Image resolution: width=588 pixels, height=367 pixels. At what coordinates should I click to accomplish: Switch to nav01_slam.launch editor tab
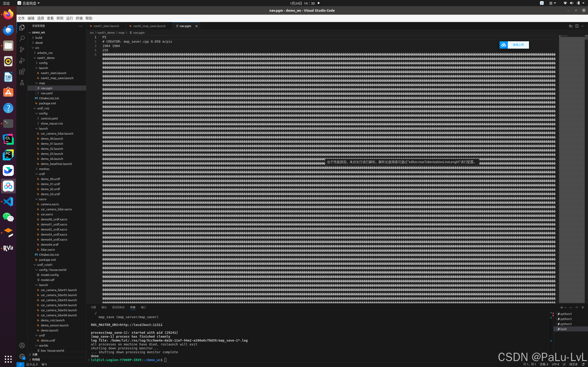tap(106, 26)
